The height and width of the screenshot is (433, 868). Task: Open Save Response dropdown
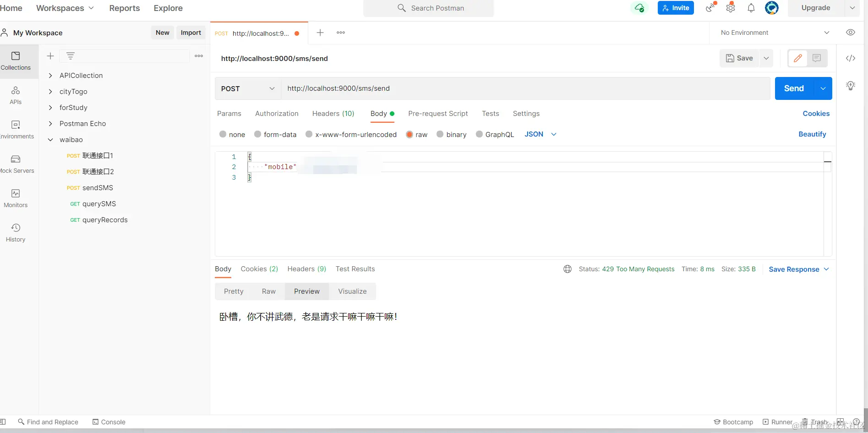click(x=799, y=269)
